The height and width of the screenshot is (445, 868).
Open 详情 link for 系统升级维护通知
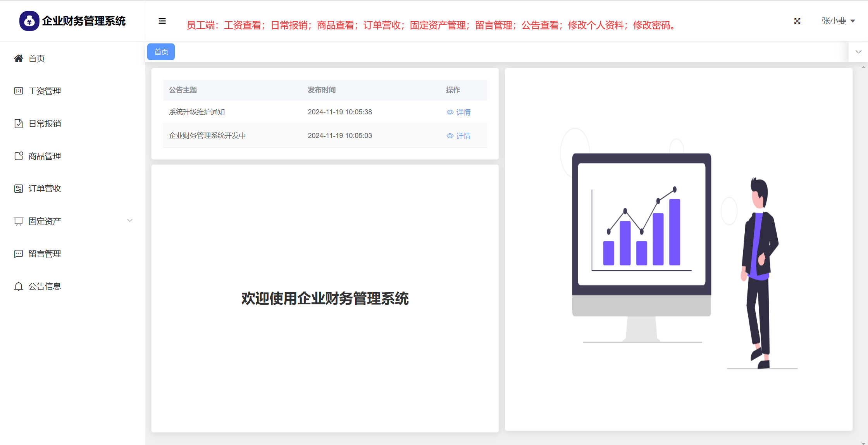[463, 112]
